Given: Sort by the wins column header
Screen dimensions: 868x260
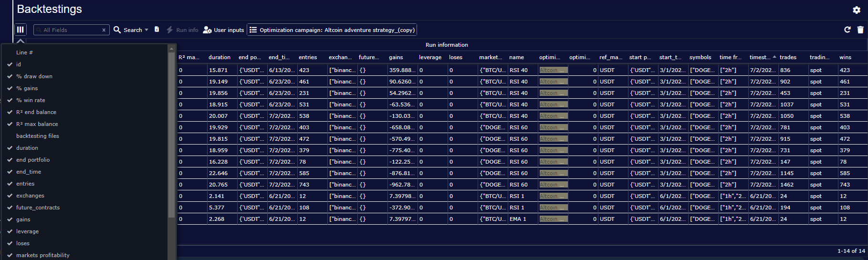Looking at the screenshot, I should 845,57.
